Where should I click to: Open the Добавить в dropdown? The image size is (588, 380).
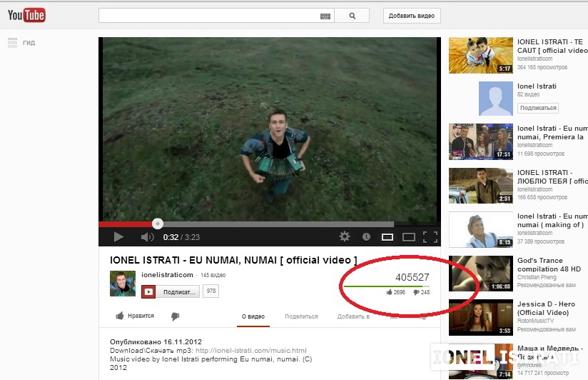pyautogui.click(x=353, y=316)
